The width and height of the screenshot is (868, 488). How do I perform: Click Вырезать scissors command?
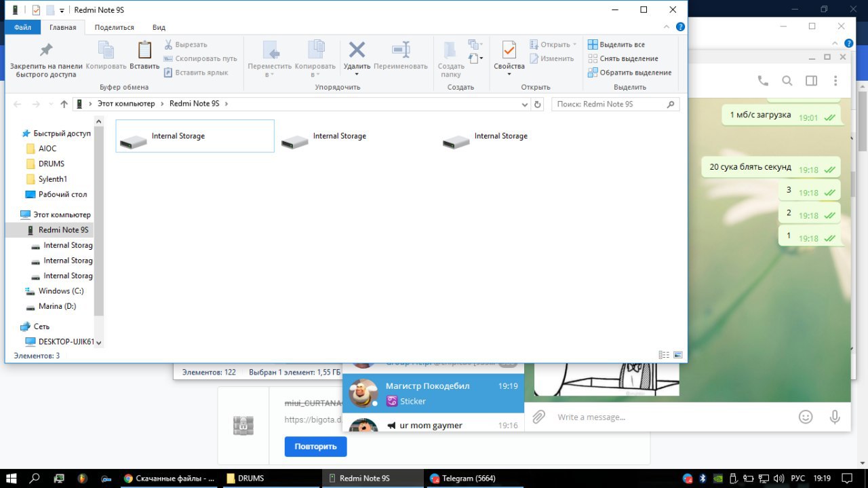click(185, 45)
